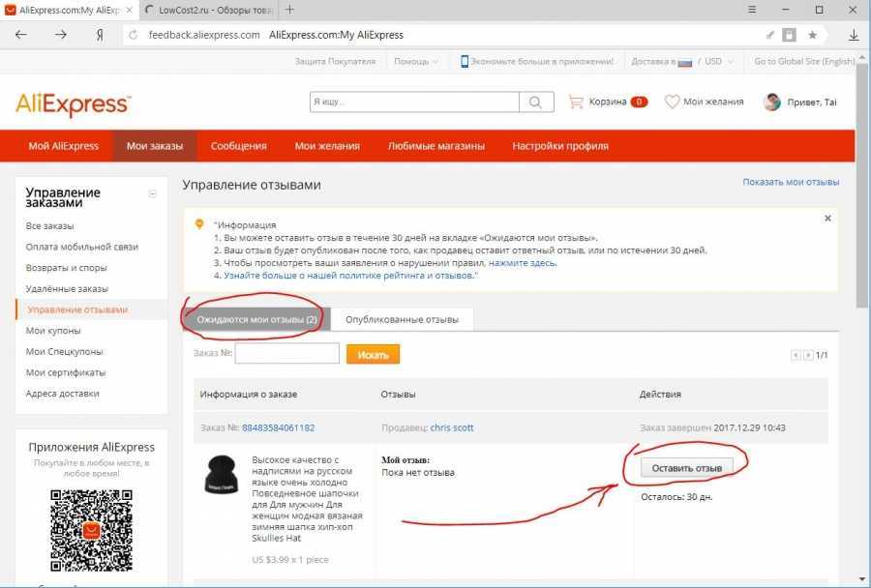Open order number 88483584061182
The width and height of the screenshot is (871, 588).
[279, 428]
